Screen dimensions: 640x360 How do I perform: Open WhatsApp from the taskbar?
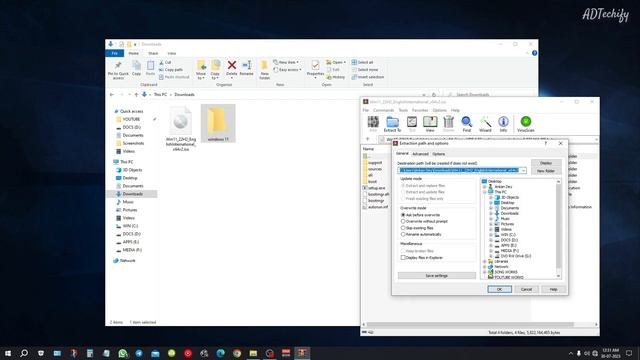(122, 353)
